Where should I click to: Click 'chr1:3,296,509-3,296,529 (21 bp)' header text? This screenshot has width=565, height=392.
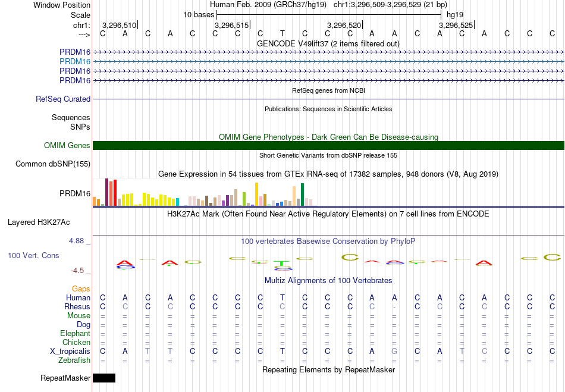tap(390, 5)
